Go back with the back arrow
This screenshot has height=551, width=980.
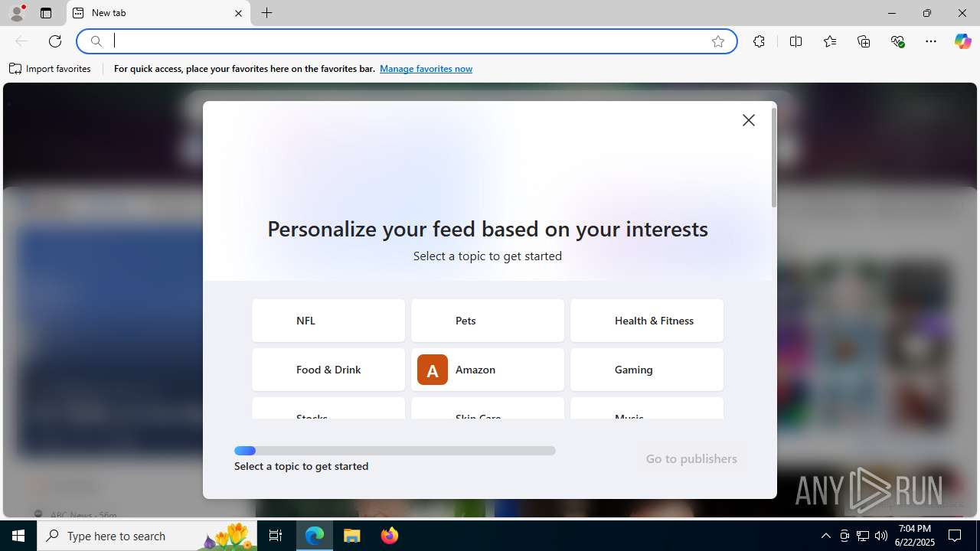(x=21, y=41)
